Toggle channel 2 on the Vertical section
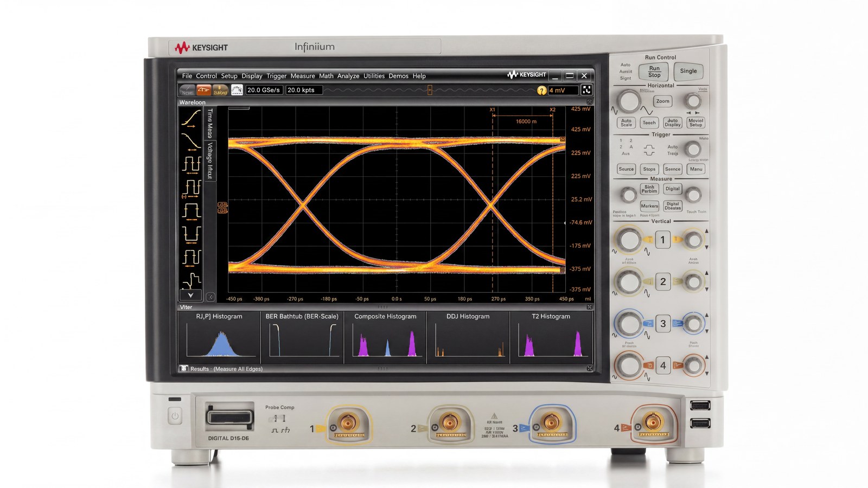 pyautogui.click(x=662, y=281)
